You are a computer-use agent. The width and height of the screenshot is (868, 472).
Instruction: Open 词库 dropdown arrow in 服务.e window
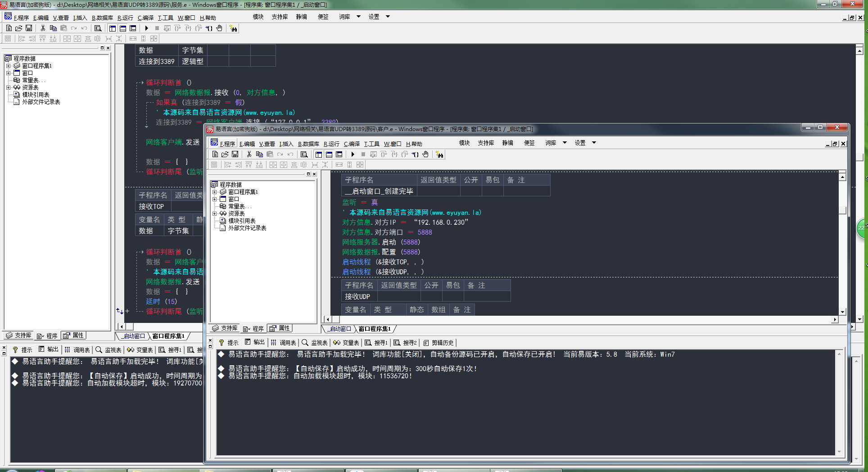coord(358,17)
